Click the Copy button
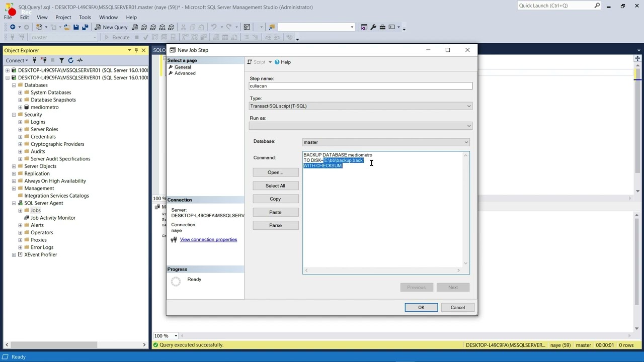The width and height of the screenshot is (644, 362). (x=275, y=199)
